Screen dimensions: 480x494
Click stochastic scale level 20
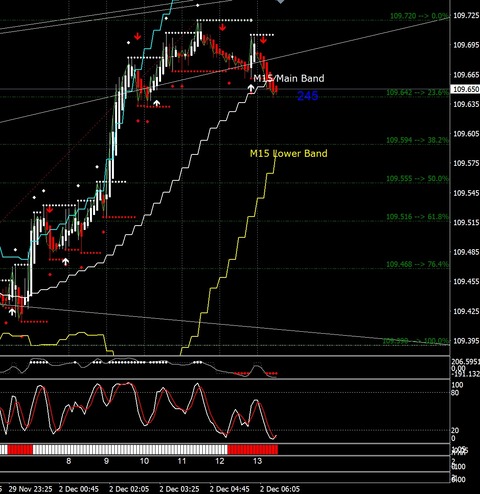[455, 430]
